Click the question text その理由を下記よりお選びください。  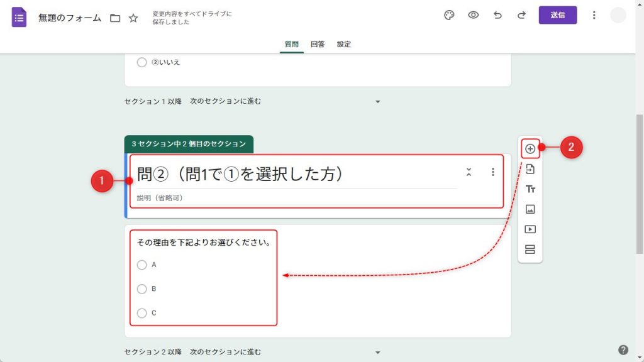[x=204, y=243]
